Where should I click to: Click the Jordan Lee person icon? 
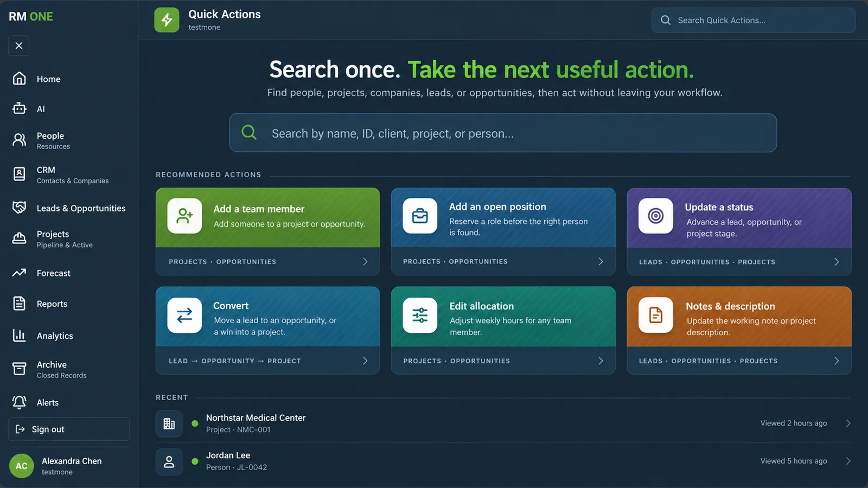pyautogui.click(x=169, y=461)
